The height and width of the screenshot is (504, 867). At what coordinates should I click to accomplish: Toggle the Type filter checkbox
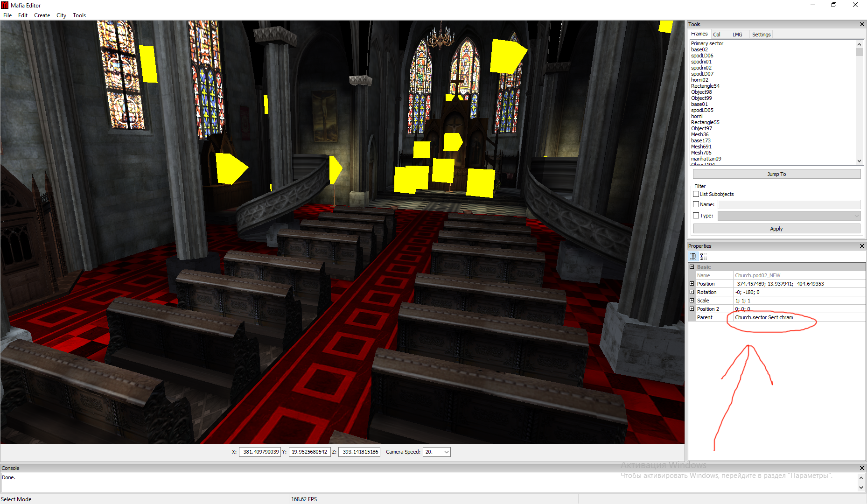tap(696, 216)
